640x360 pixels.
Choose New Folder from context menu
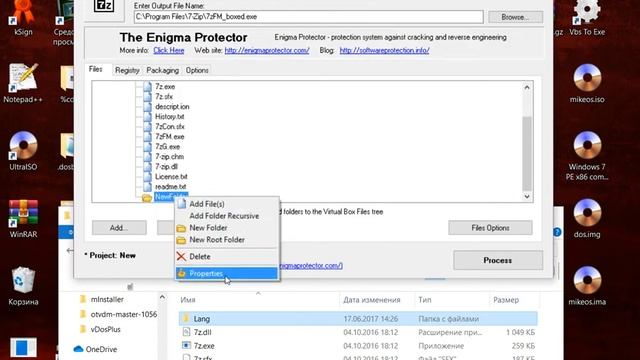(x=227, y=228)
